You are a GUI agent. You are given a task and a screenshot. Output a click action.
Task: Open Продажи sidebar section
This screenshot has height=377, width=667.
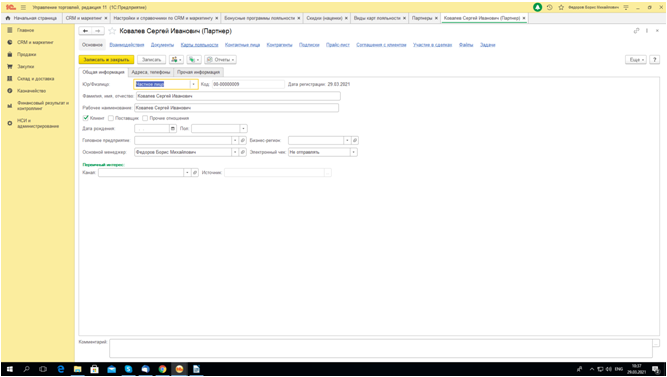point(26,54)
